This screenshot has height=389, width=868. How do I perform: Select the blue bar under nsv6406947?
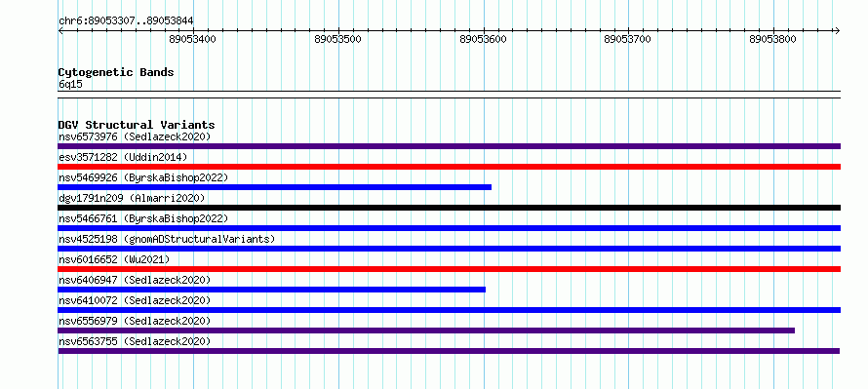pyautogui.click(x=272, y=290)
